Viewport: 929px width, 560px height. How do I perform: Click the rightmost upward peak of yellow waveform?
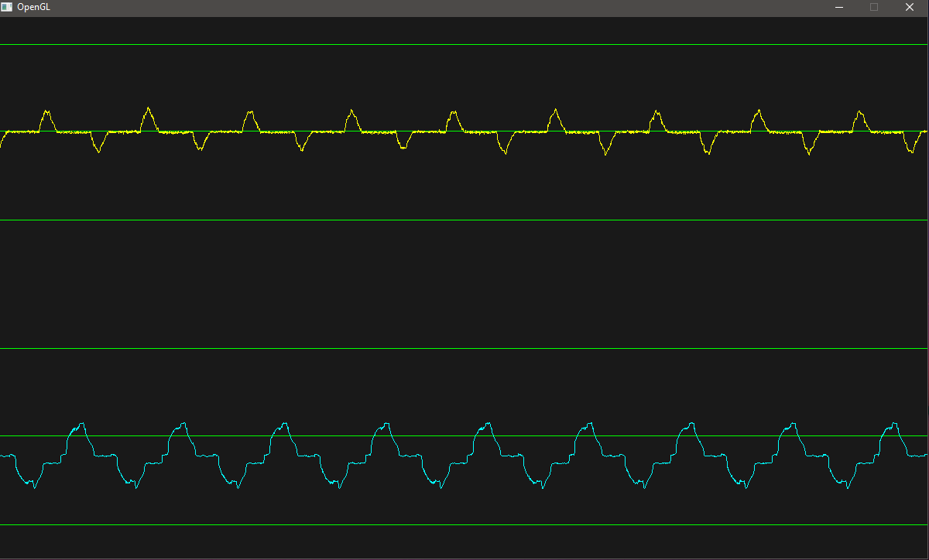859,112
